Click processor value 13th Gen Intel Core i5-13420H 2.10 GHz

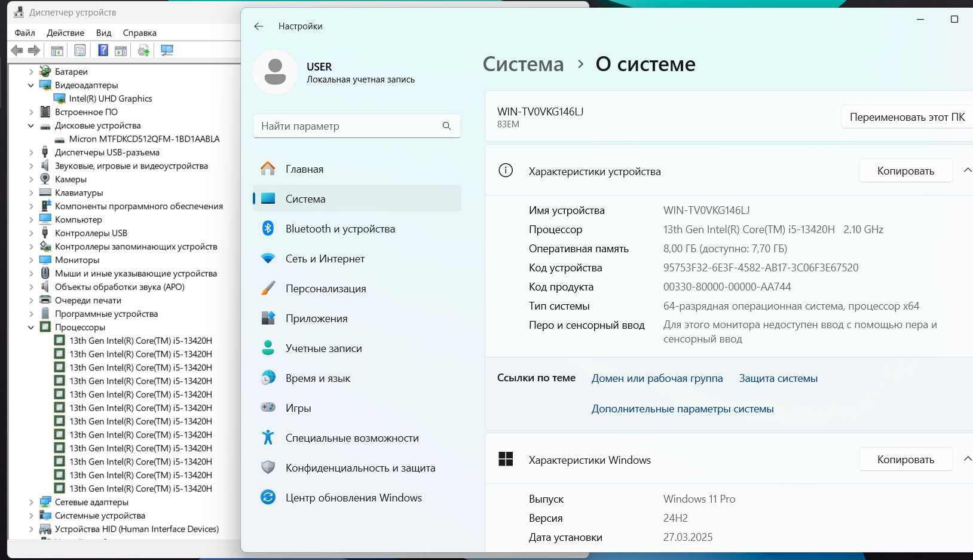pyautogui.click(x=773, y=229)
